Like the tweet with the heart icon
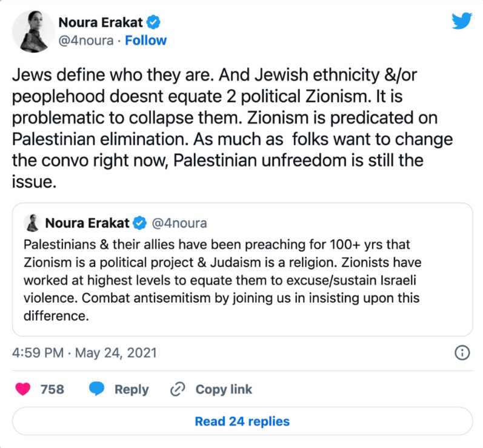Viewport: 483px width, 448px height. tap(23, 389)
